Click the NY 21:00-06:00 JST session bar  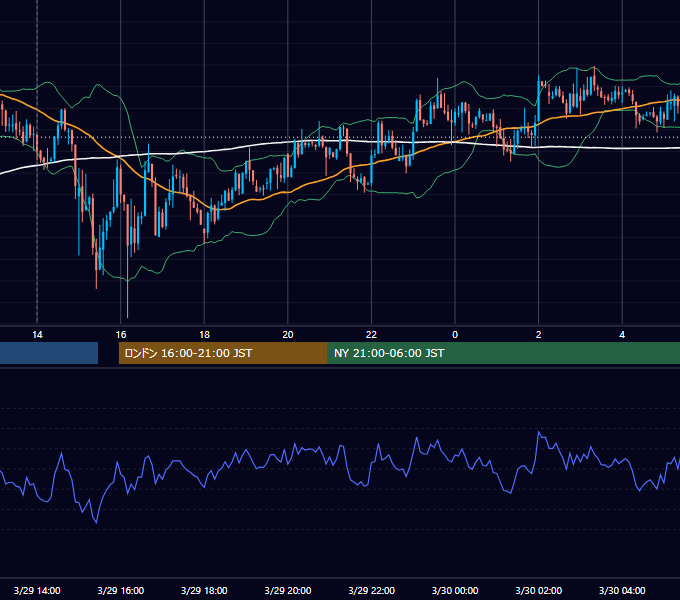(x=503, y=353)
